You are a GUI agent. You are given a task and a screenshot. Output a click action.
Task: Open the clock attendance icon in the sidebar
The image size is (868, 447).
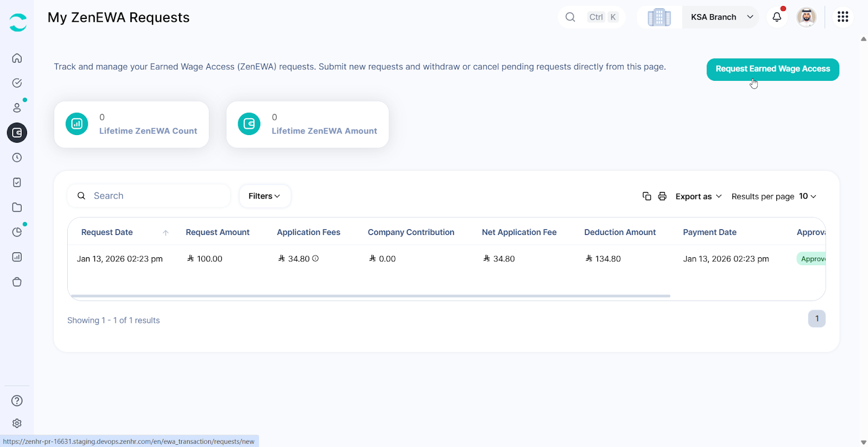coord(17,157)
